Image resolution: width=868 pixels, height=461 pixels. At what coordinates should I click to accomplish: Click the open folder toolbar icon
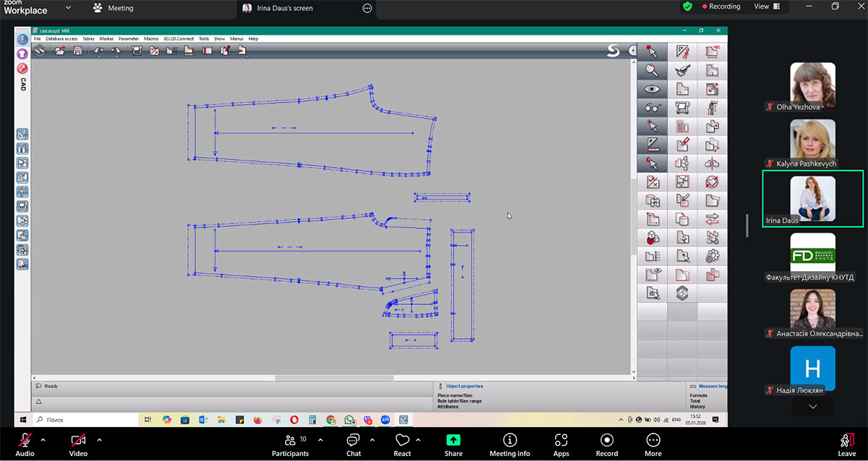pos(60,51)
